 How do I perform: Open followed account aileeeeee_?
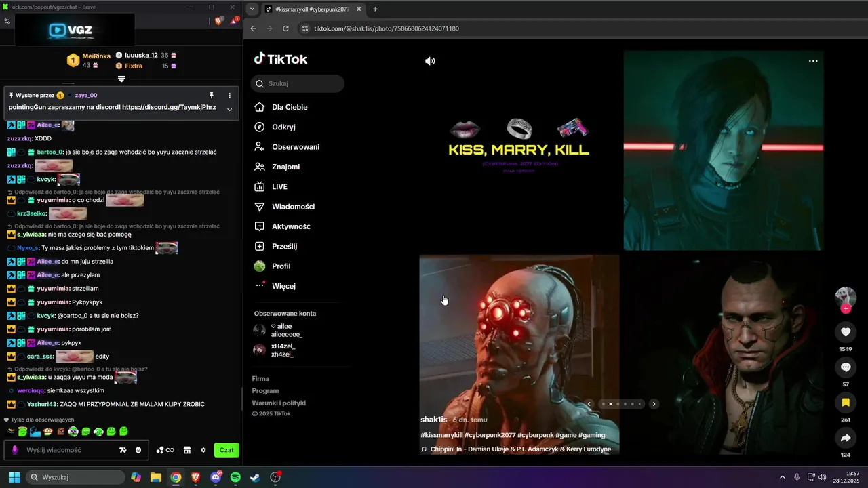278,330
